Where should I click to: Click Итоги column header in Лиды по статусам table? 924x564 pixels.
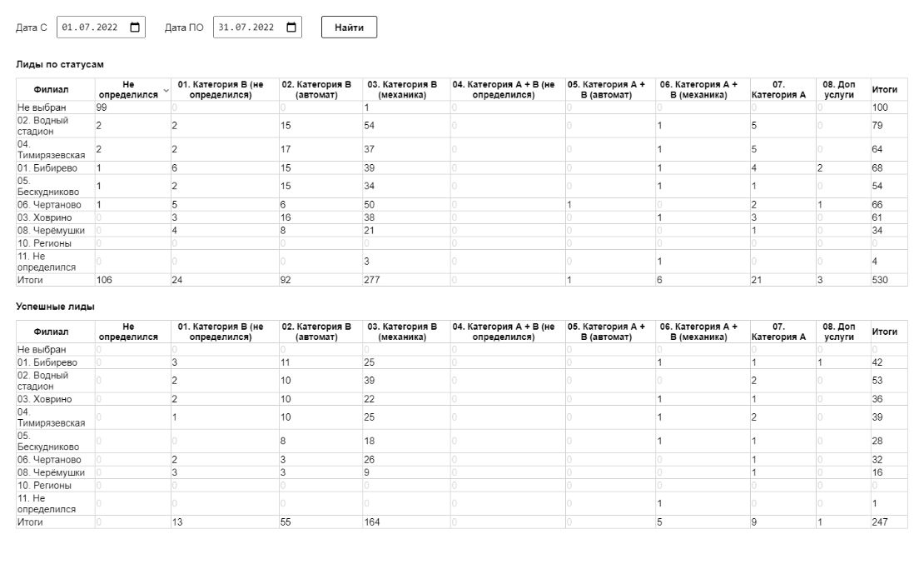click(884, 89)
